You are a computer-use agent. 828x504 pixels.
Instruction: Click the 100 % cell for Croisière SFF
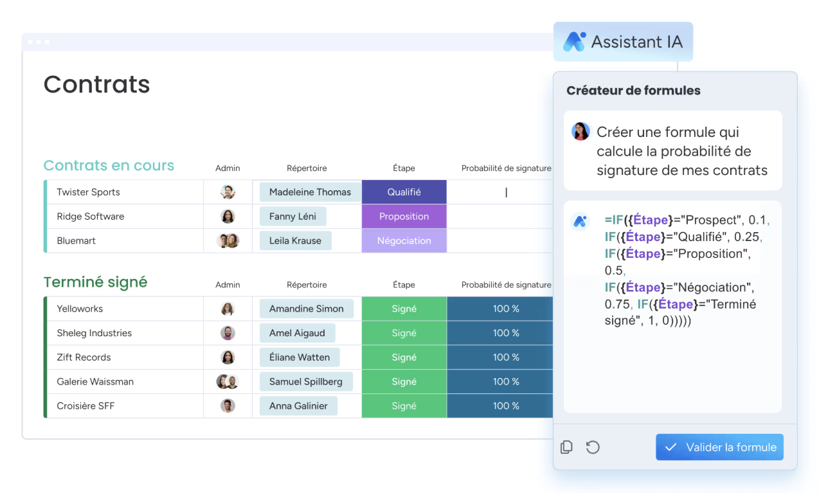pyautogui.click(x=500, y=406)
